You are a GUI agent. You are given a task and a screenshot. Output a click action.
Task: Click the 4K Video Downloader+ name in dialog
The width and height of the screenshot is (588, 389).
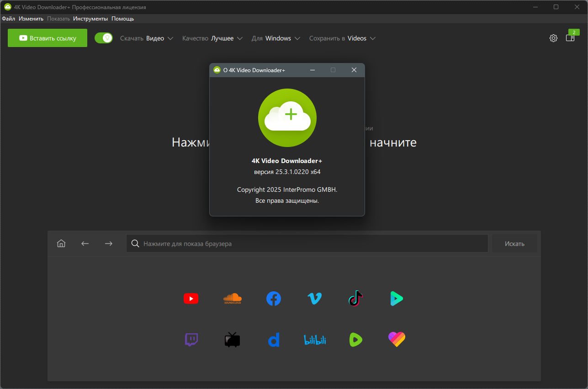tap(287, 161)
